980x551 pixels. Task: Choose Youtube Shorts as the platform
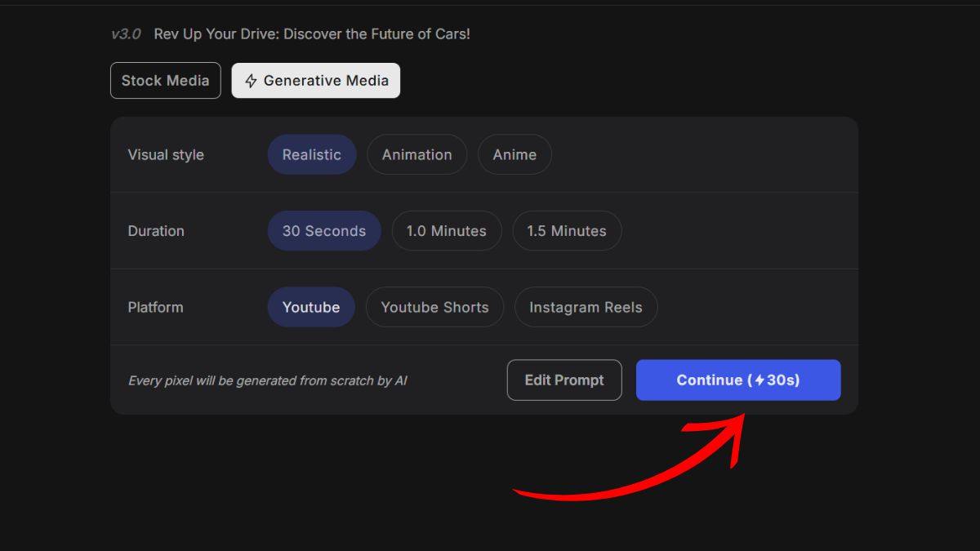click(434, 308)
